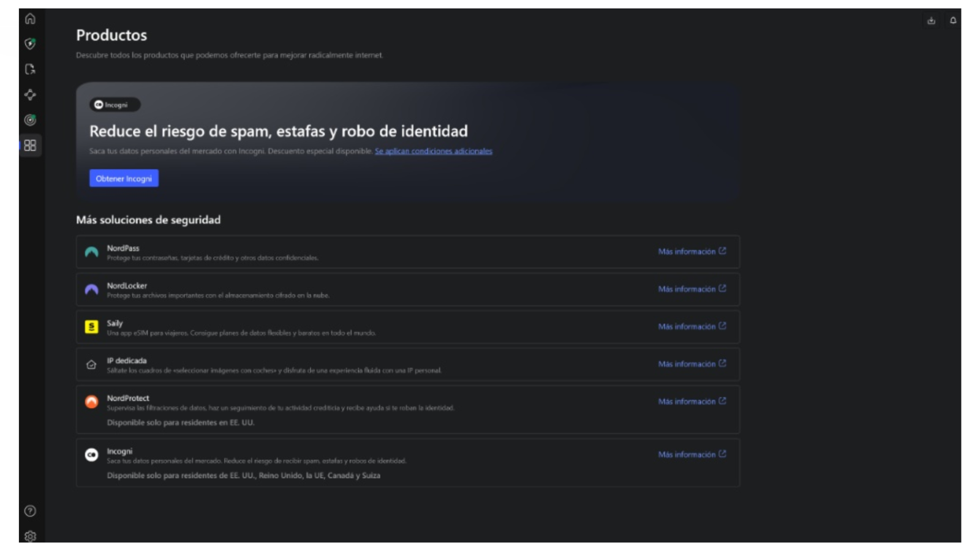This screenshot has width=980, height=551.
Task: Open Dark Web Monitor sidebar icon
Action: (x=29, y=120)
